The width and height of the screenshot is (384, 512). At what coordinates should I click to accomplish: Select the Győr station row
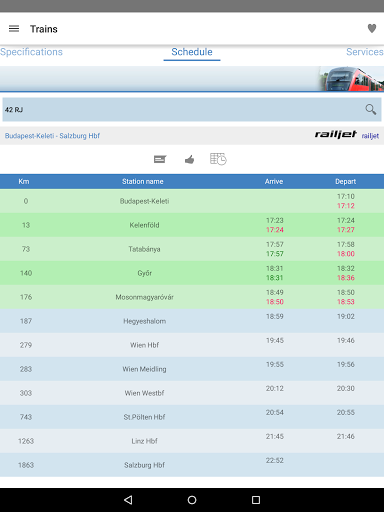[x=192, y=273]
